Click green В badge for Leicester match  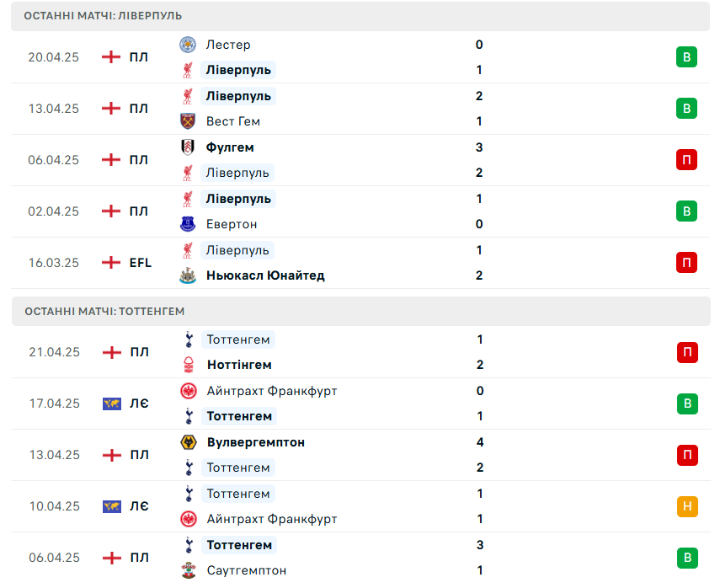pyautogui.click(x=686, y=57)
